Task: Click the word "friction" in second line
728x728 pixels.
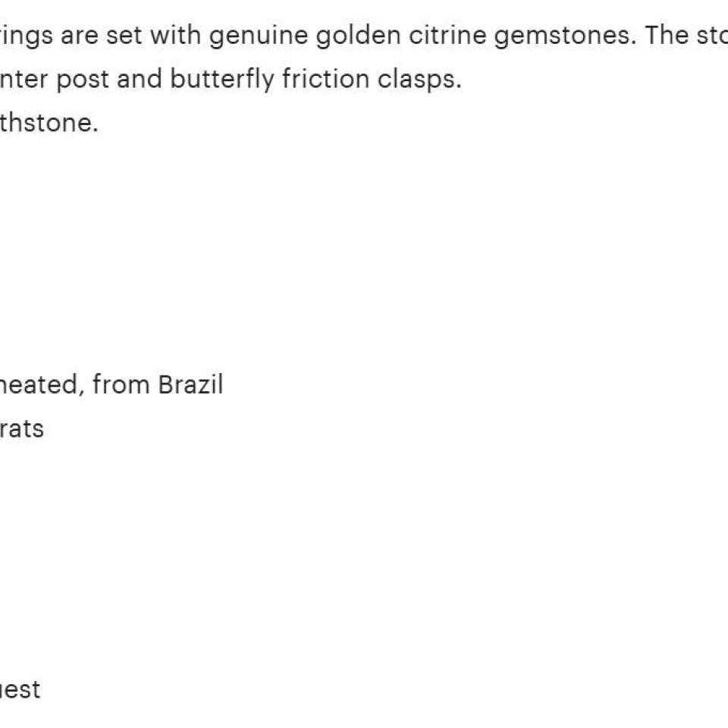Action: [x=326, y=78]
